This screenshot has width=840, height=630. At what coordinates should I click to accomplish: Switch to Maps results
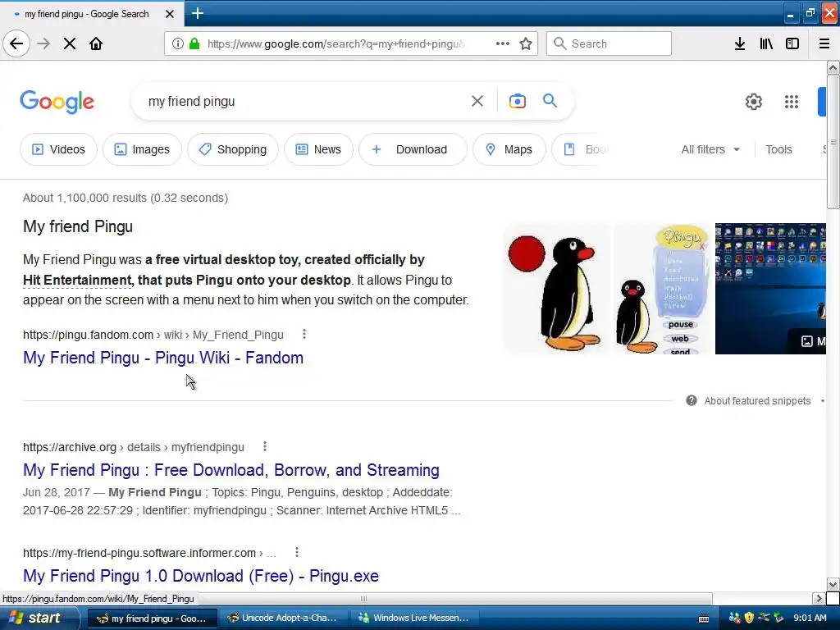click(509, 149)
